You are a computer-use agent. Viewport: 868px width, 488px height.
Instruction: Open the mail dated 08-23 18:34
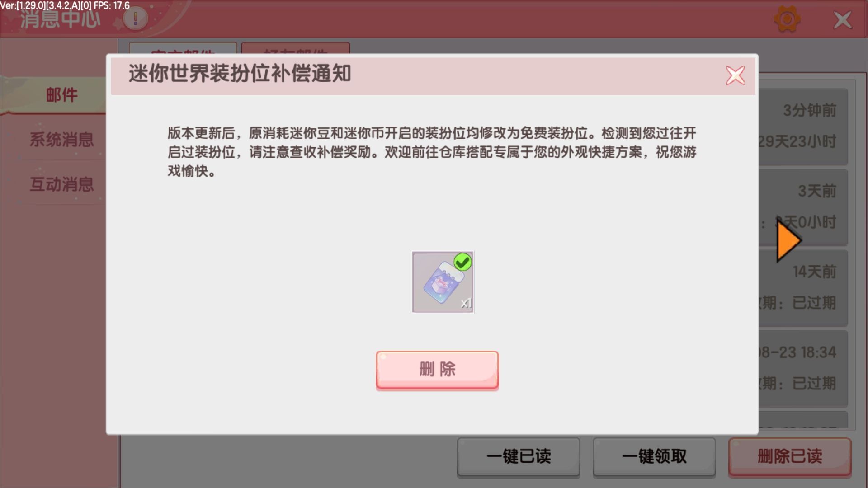(803, 368)
